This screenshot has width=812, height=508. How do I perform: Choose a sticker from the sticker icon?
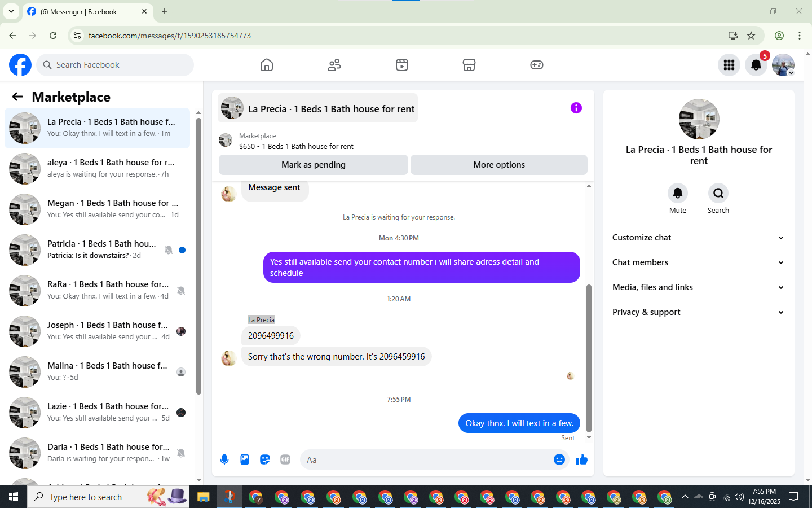click(x=265, y=459)
